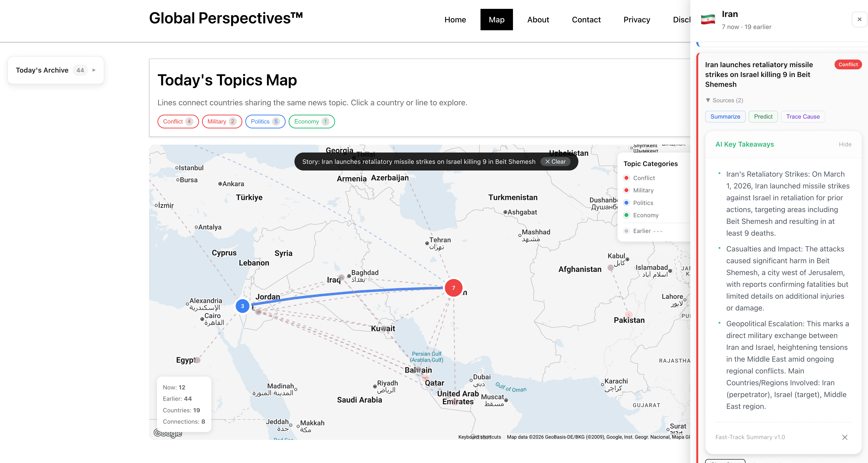Open the About page from the navbar

[x=538, y=19]
